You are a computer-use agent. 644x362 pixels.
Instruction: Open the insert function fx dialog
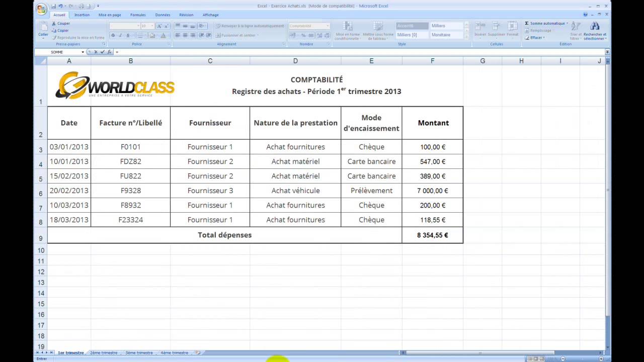click(109, 52)
